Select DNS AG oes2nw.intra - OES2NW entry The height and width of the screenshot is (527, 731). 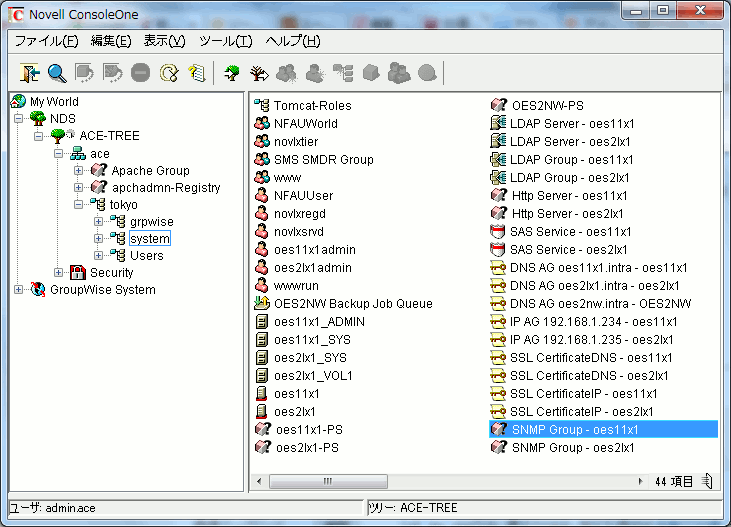tap(600, 304)
